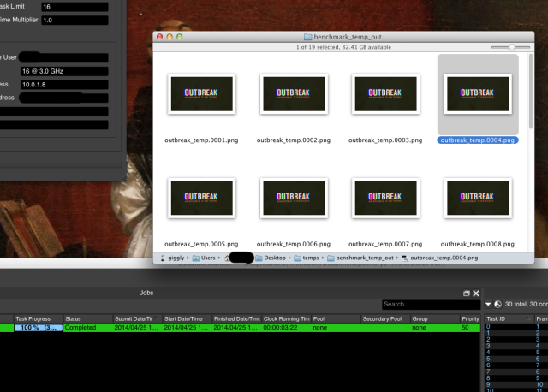This screenshot has width=548, height=392.
Task: Click the benchmark_temp_out folder icon in title bar
Action: 307,37
